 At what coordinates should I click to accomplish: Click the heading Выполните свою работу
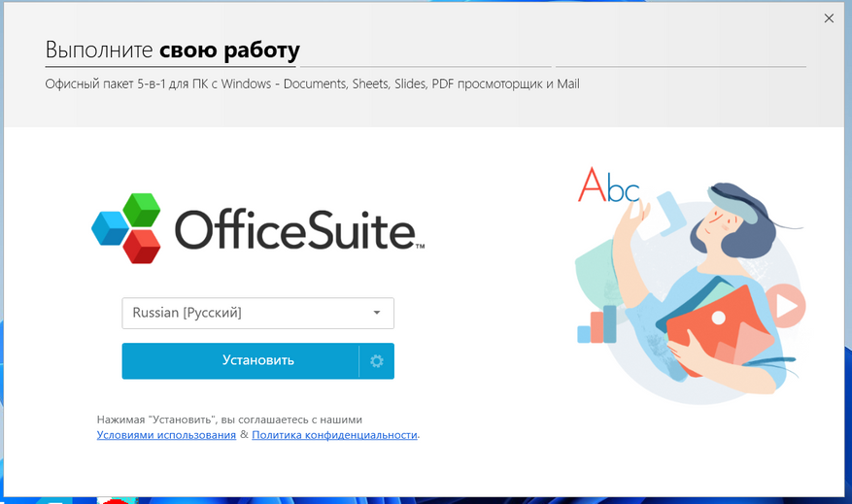point(172,50)
